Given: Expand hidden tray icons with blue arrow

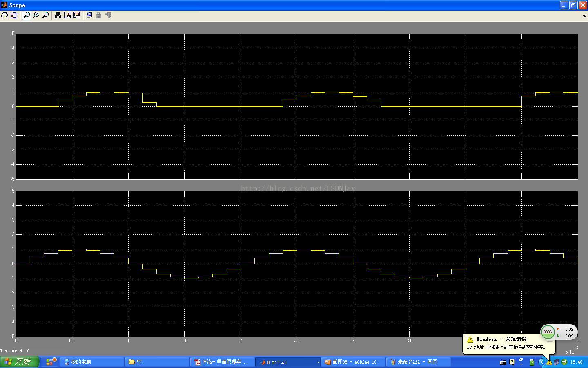Looking at the screenshot, I should (x=541, y=362).
